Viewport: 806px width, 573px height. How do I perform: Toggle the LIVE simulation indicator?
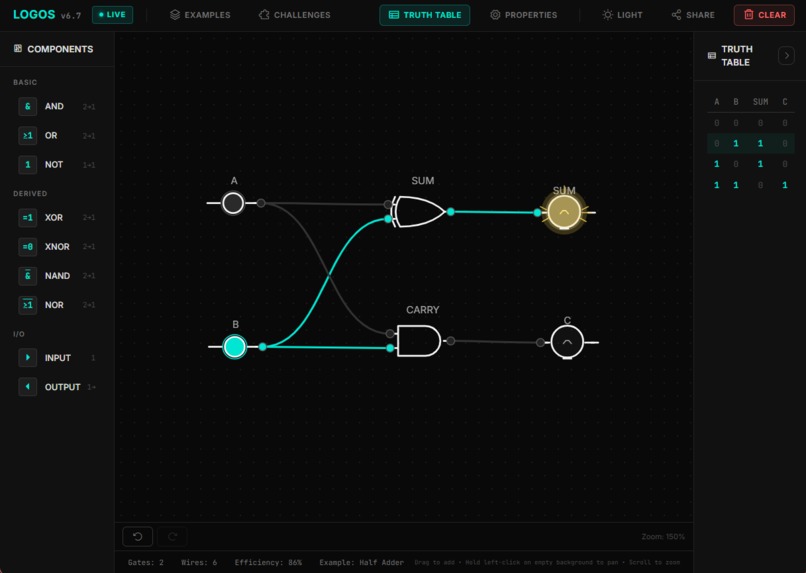pyautogui.click(x=113, y=15)
